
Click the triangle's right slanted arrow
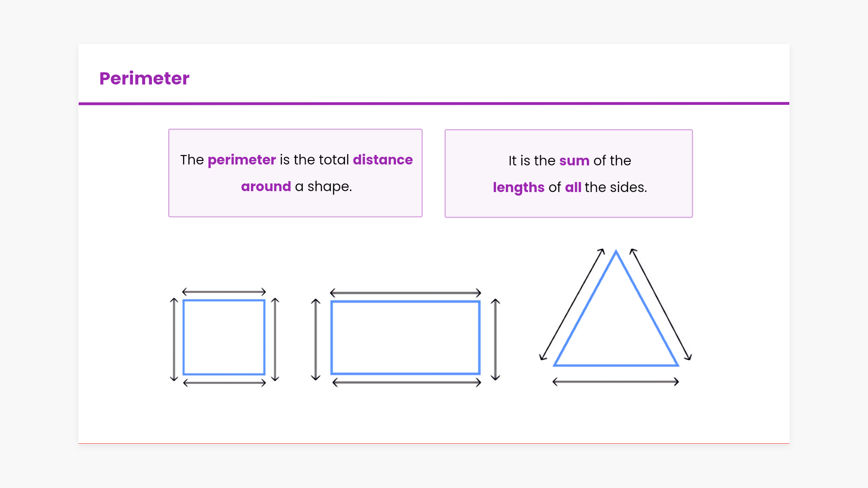661,304
